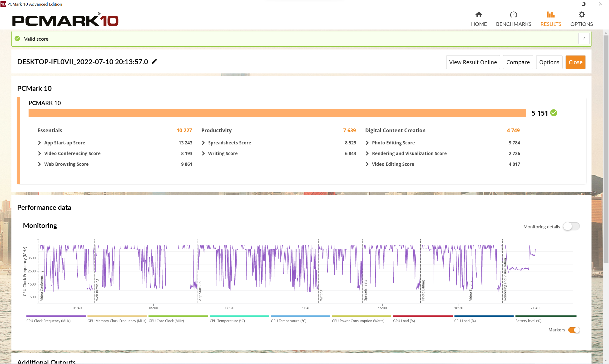The height and width of the screenshot is (364, 609).
Task: Click the Home house icon
Action: [478, 15]
